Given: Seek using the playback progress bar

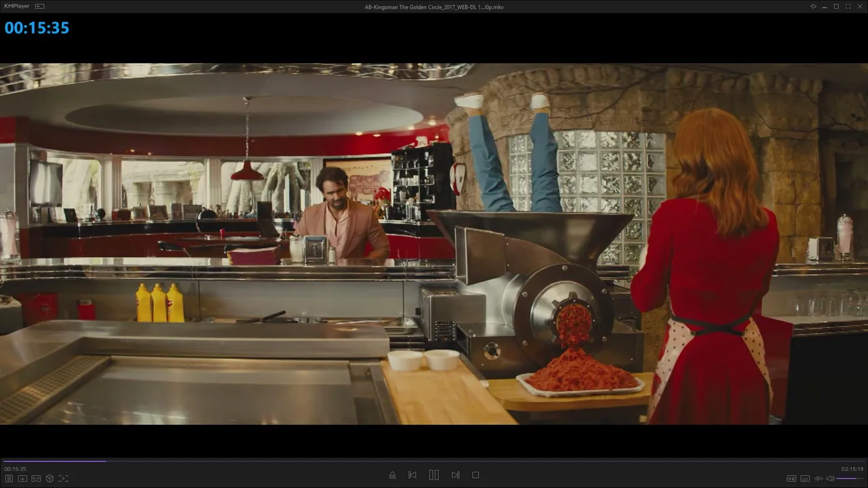Looking at the screenshot, I should pos(434,462).
